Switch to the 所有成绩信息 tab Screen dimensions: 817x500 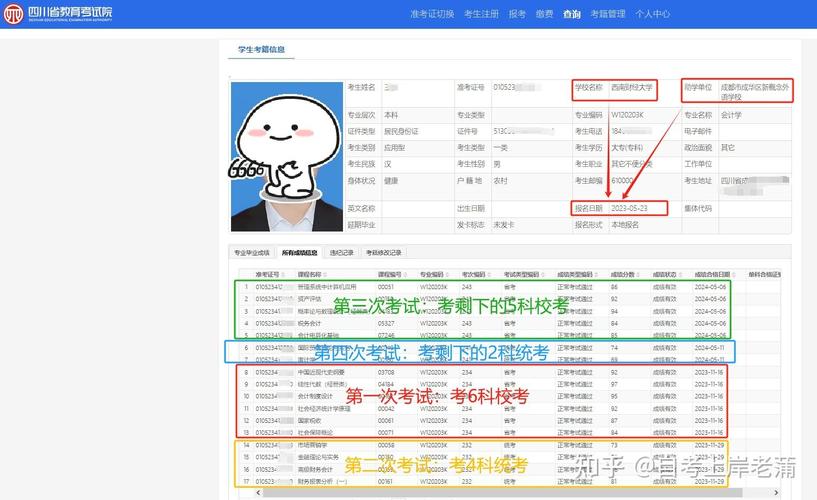(300, 253)
